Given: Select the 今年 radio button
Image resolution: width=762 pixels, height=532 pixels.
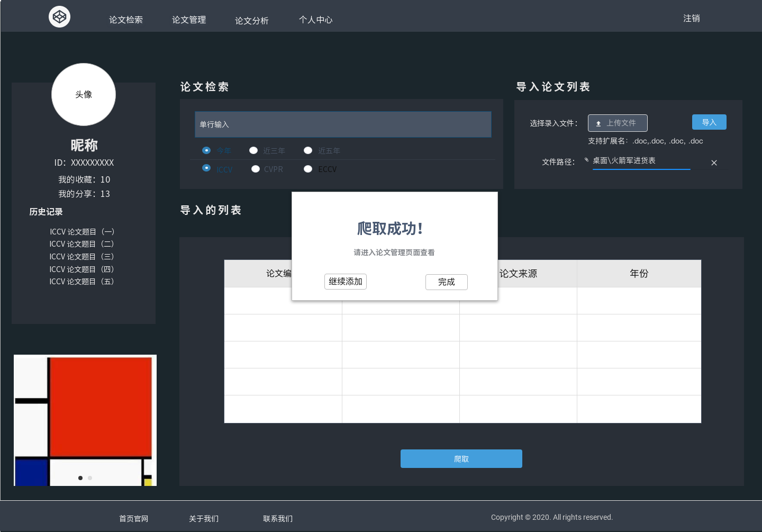Looking at the screenshot, I should (x=206, y=150).
